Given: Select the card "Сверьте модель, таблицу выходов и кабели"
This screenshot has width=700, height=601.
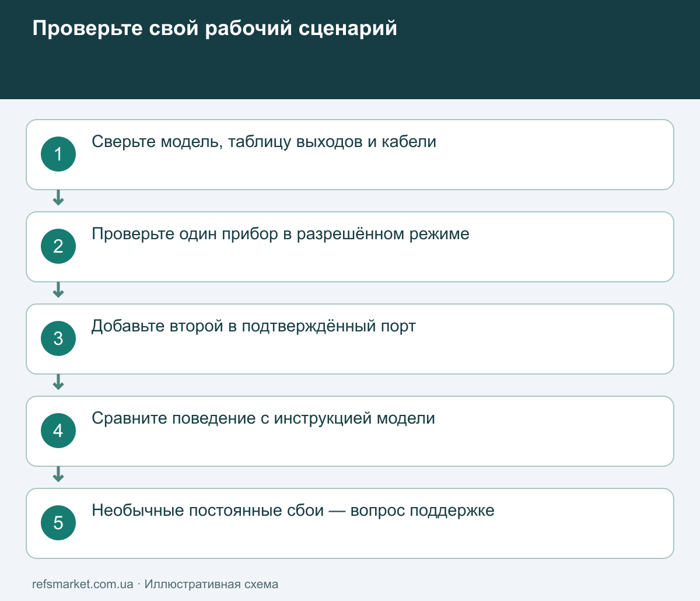Looking at the screenshot, I should tap(350, 155).
